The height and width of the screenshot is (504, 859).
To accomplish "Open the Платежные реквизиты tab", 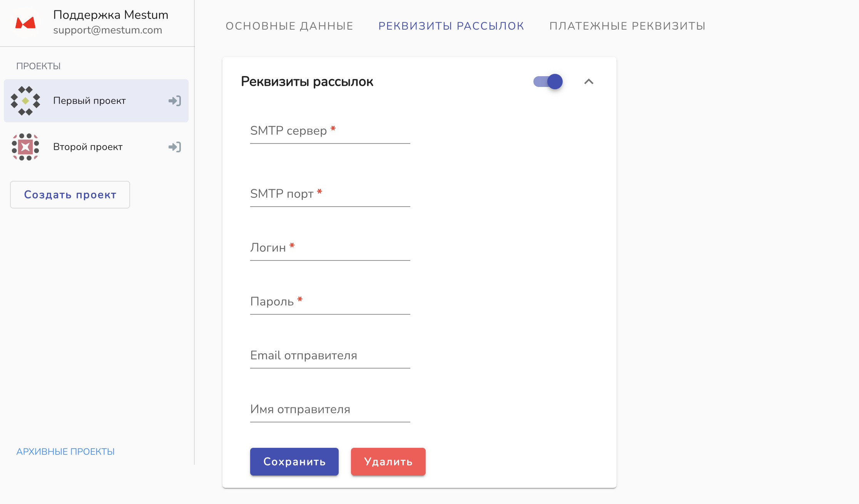I will pyautogui.click(x=627, y=26).
